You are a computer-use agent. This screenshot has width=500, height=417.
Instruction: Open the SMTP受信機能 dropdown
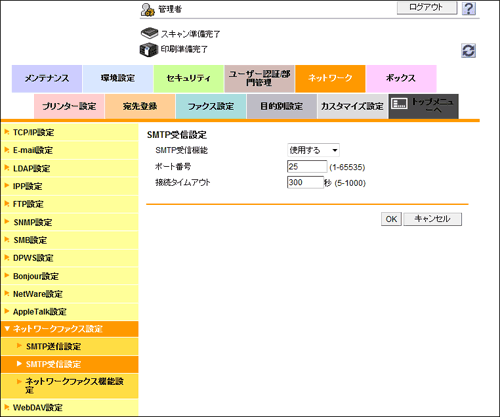(313, 150)
